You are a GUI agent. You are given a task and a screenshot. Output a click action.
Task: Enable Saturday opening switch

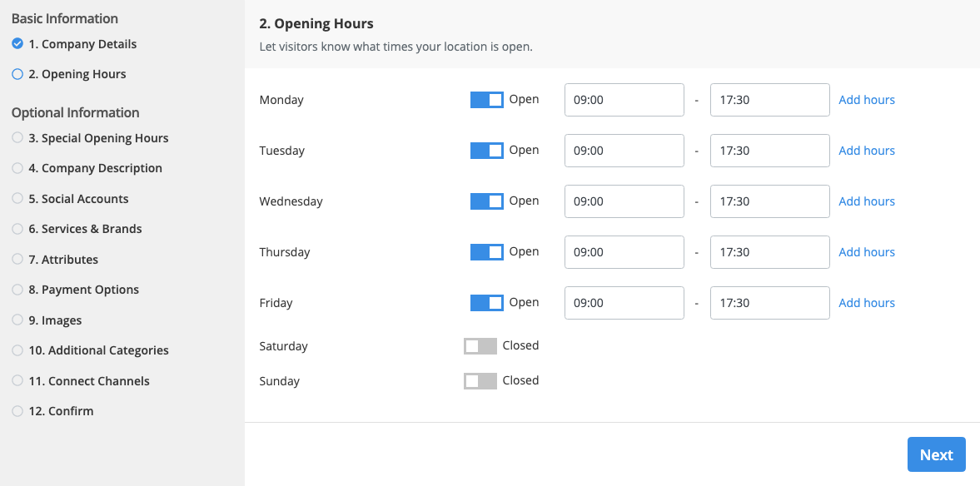(480, 346)
